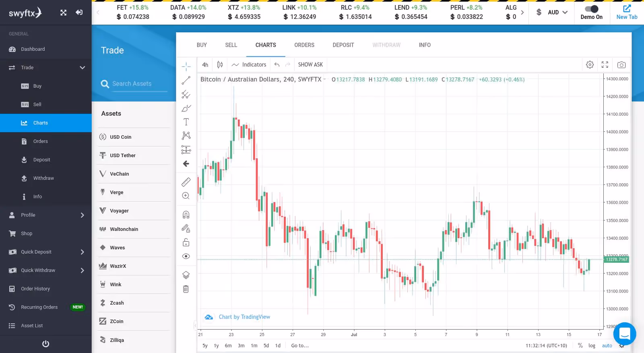Open Go to date selector
Image resolution: width=644 pixels, height=353 pixels.
coord(300,345)
